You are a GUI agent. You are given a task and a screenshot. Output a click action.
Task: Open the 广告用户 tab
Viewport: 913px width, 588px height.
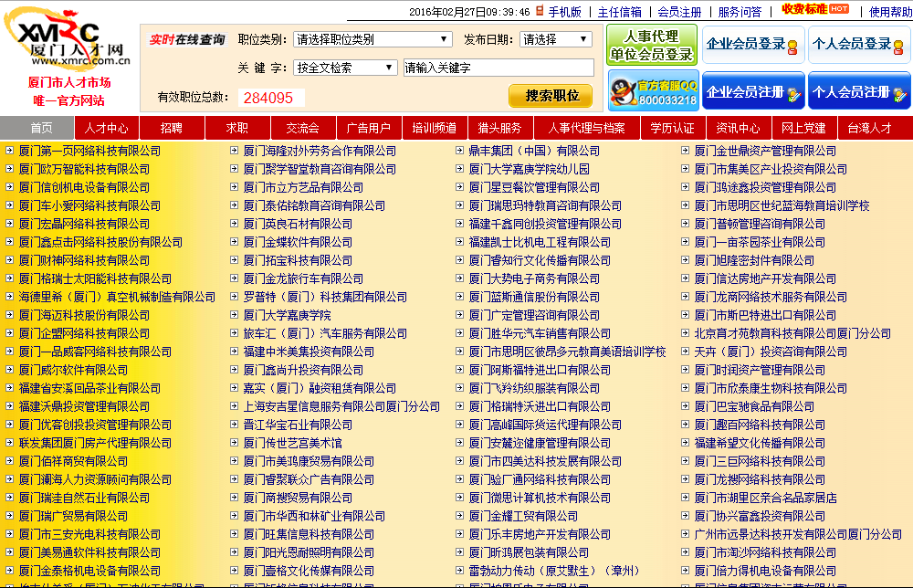(369, 128)
